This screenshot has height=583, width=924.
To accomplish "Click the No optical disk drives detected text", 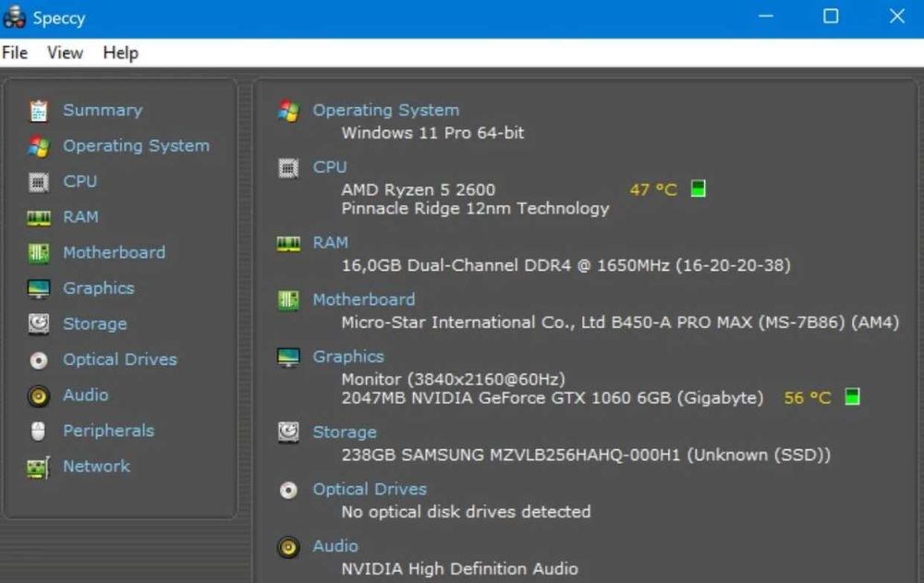I will click(466, 512).
